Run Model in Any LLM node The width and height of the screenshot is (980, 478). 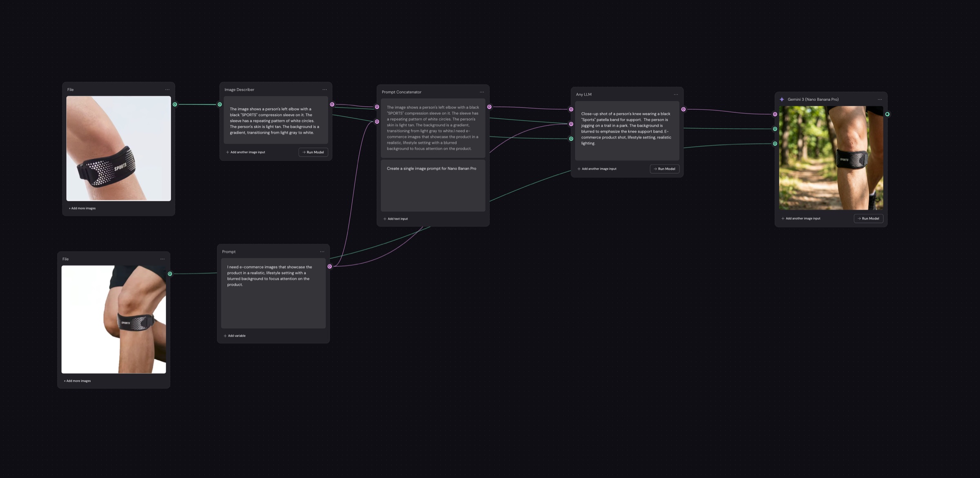pos(664,169)
